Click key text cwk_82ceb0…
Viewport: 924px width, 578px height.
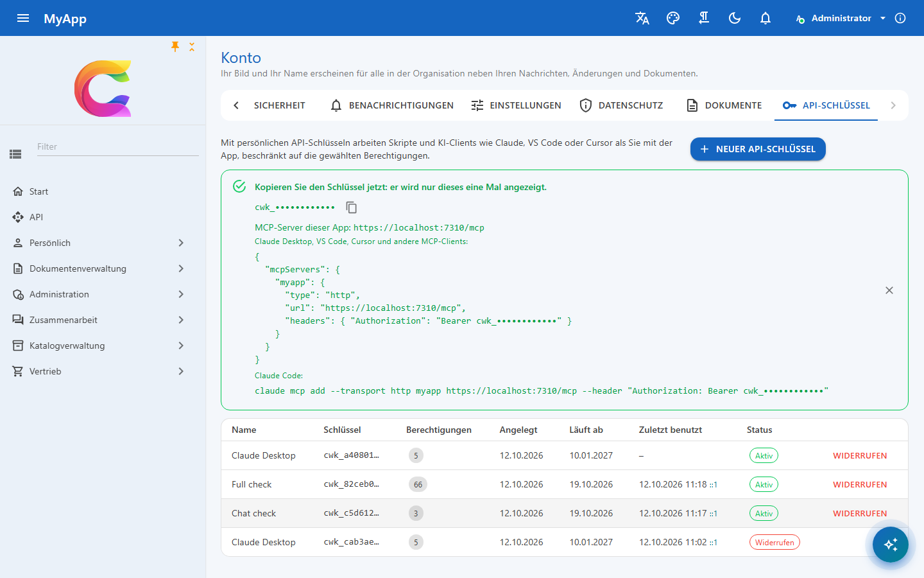pyautogui.click(x=351, y=484)
